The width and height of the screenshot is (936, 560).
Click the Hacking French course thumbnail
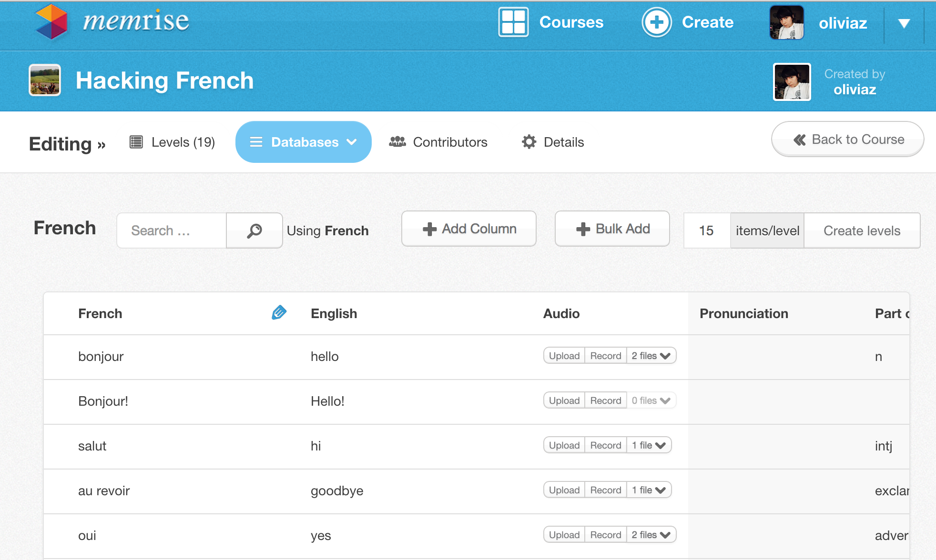(45, 80)
